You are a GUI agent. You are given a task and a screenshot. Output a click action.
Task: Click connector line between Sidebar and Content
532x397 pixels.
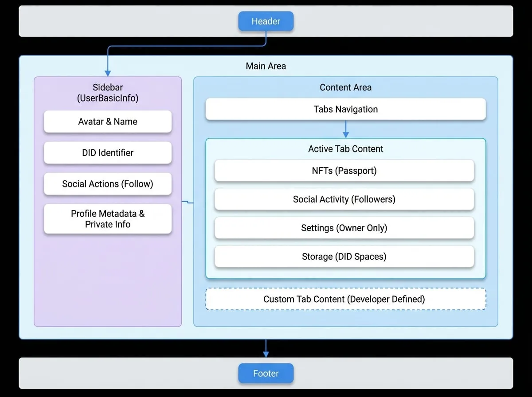[188, 202]
